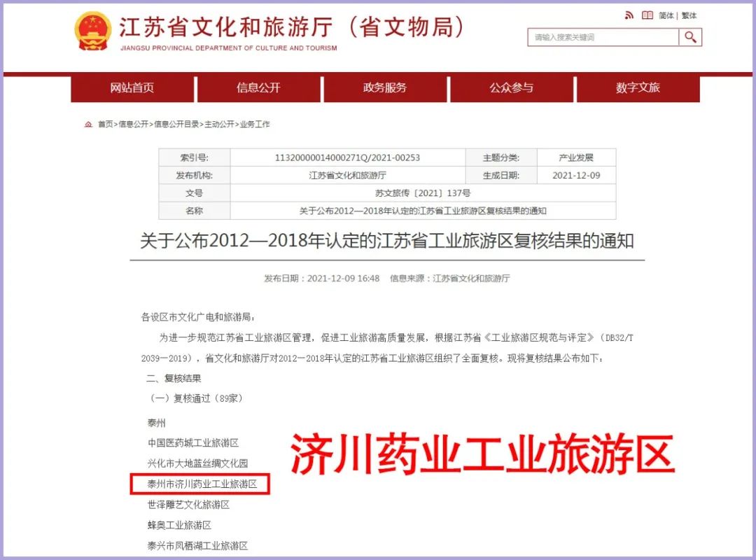Click the 索引号 label cell
Viewport: 756px width, 560px height.
[x=195, y=157]
